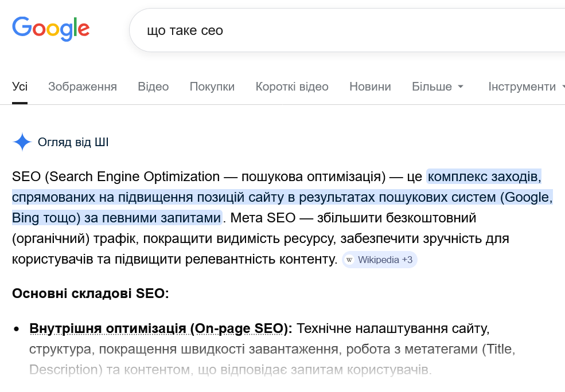Screen dimensions: 565x392
Task: Open the "Більше" dropdown menu
Action: click(431, 87)
